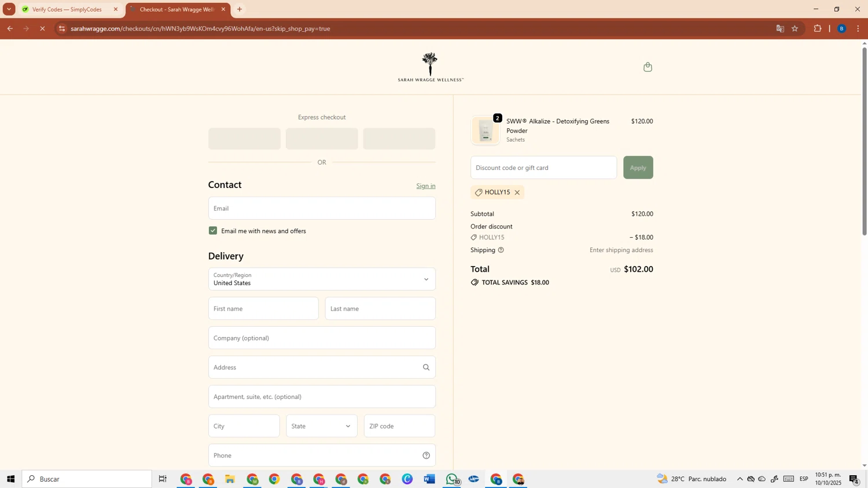Open the weather widget 28°C
Screen dimensions: 868x488
click(x=692, y=479)
